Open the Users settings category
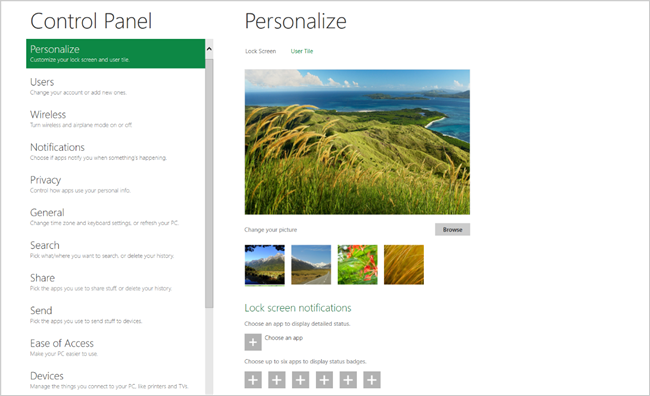650x396 pixels. tap(115, 86)
